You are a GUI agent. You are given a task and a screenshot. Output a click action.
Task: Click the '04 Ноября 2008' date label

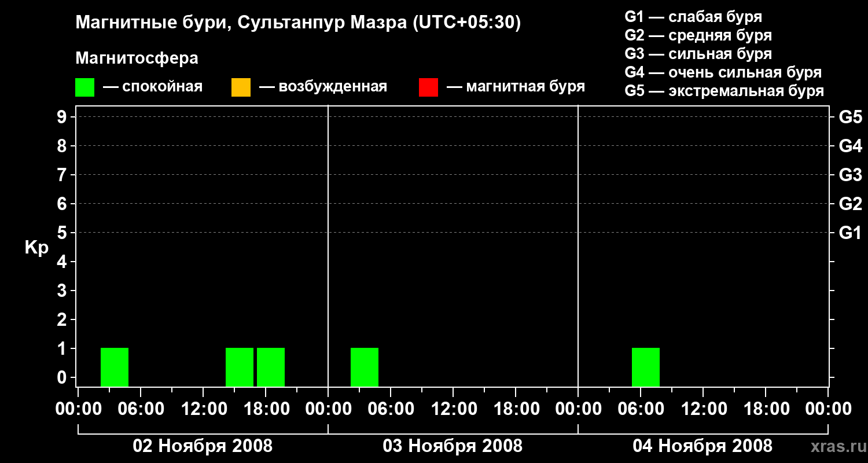703,446
